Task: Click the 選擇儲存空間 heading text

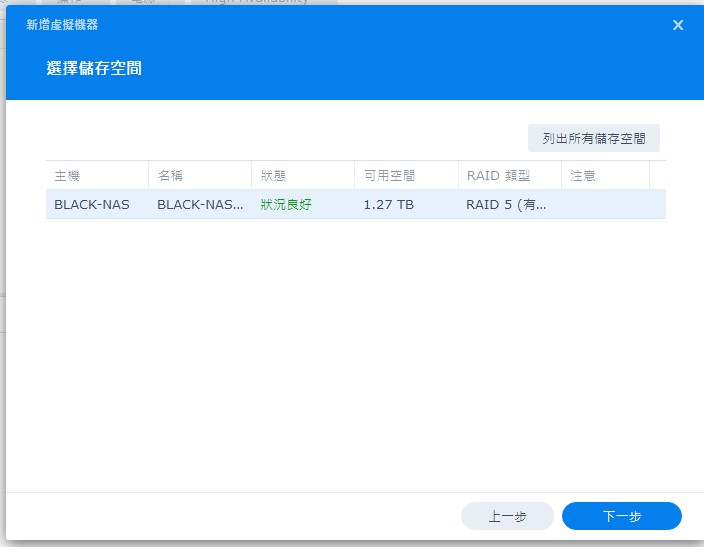Action: [x=94, y=69]
